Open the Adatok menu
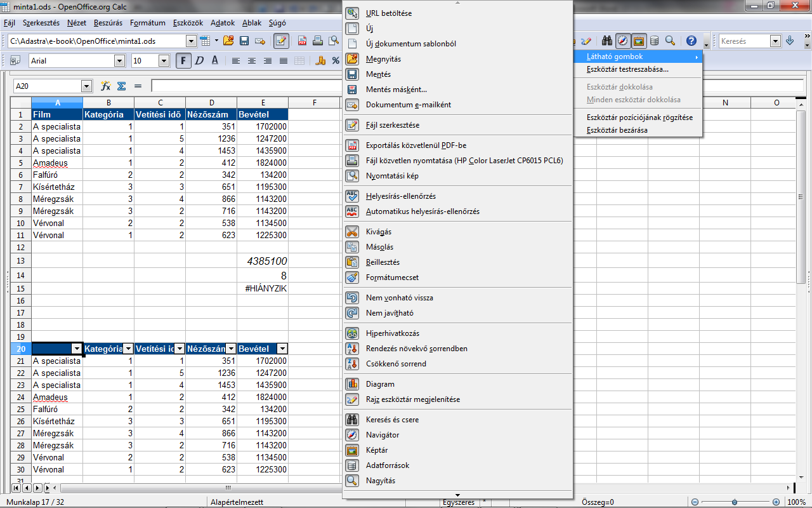Screen dimensions: 812x508 tap(223, 23)
